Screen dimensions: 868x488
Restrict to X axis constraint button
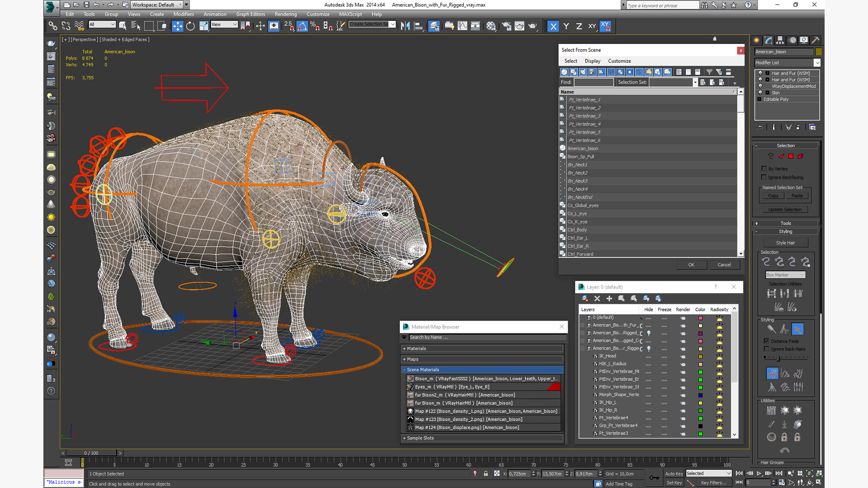553,26
